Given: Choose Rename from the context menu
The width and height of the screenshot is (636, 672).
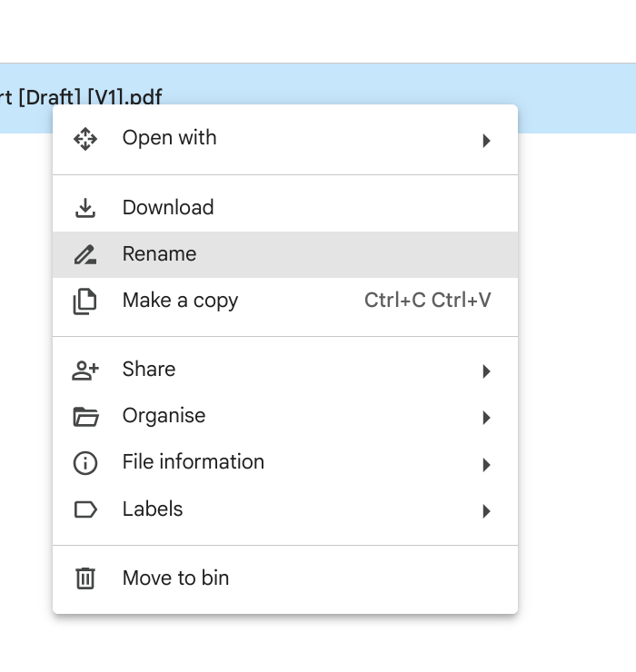Looking at the screenshot, I should coord(159,254).
